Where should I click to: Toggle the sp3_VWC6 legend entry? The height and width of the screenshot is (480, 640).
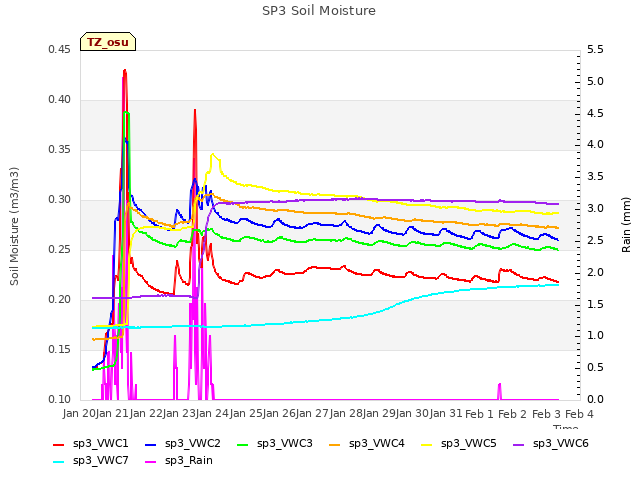click(551, 444)
